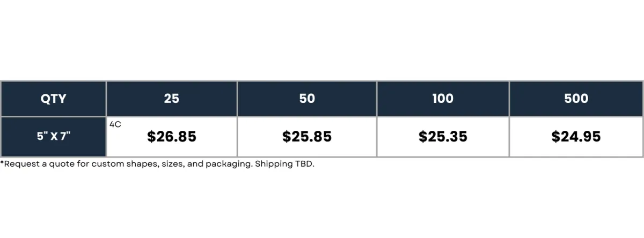Viewport: 644px width, 238px height.
Task: Select the $25.35 price
Action: 443,137
